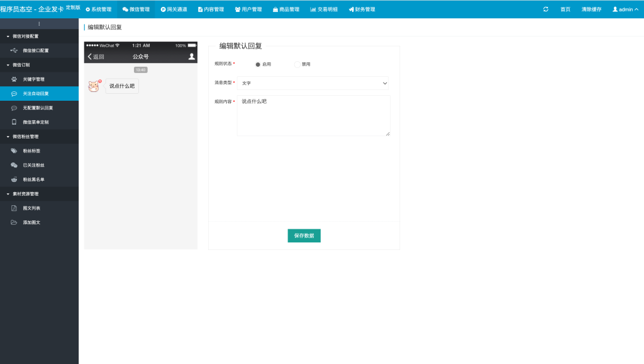Open the 消息类型 dropdown

[313, 83]
